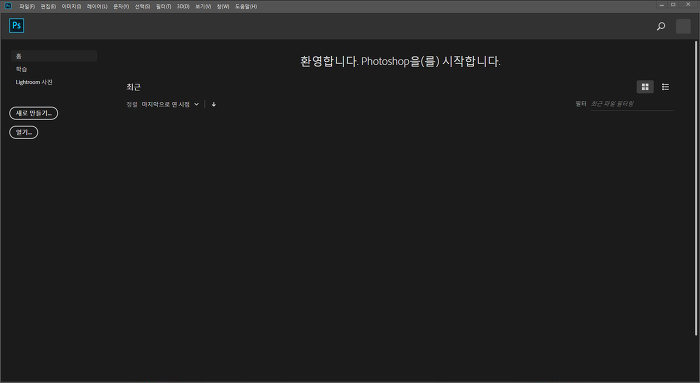
Task: Select 홈 in the sidebar
Action: point(54,56)
